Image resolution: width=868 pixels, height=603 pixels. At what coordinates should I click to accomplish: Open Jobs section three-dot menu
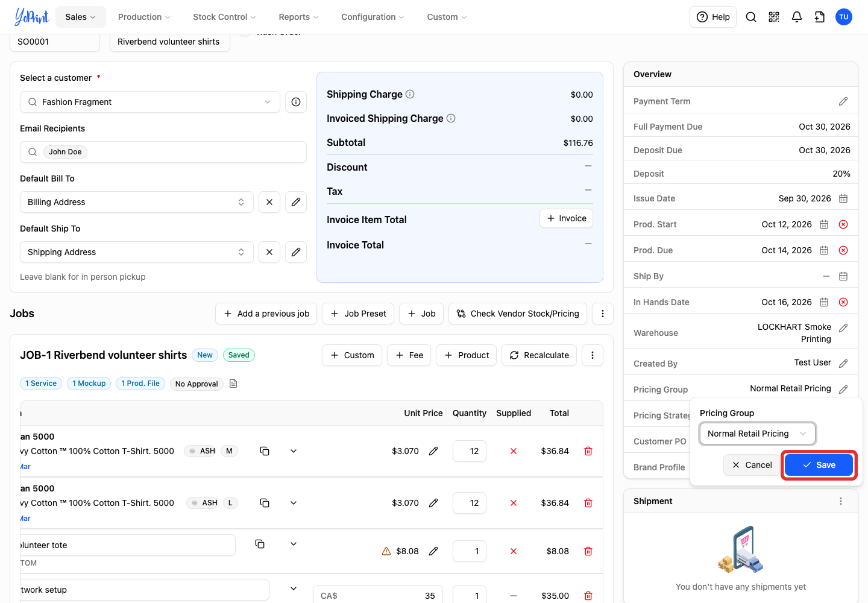pos(603,314)
